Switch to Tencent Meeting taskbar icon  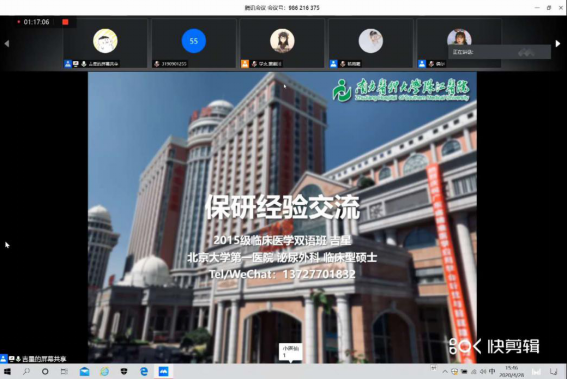163,371
